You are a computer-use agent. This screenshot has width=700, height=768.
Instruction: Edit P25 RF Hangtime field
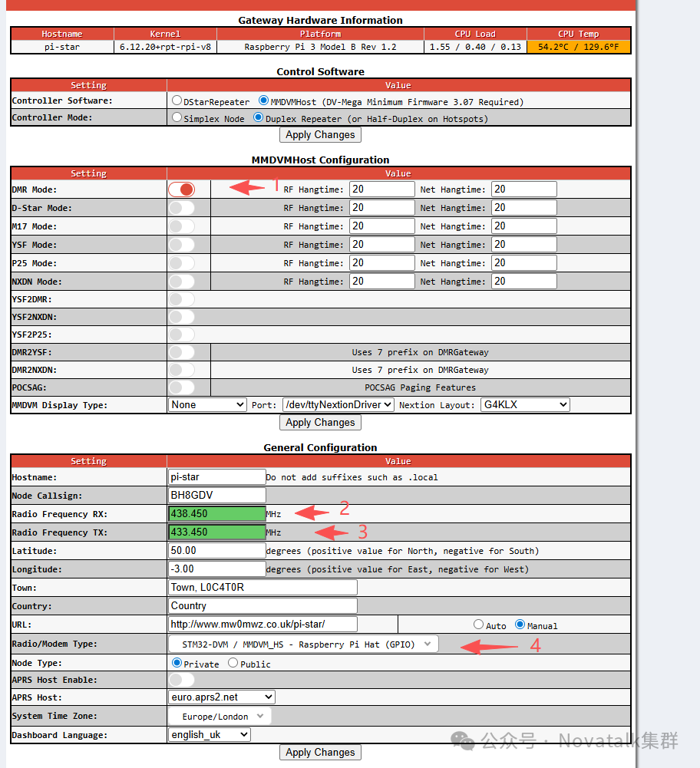(x=382, y=263)
